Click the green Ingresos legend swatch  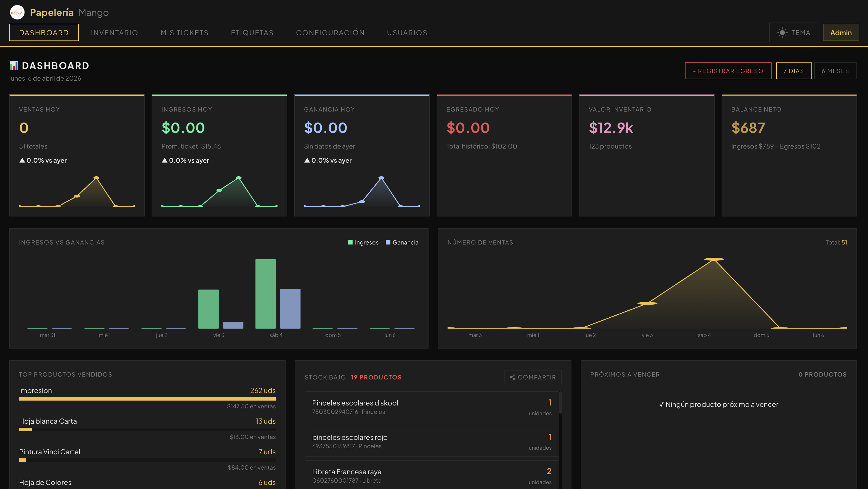(x=350, y=242)
